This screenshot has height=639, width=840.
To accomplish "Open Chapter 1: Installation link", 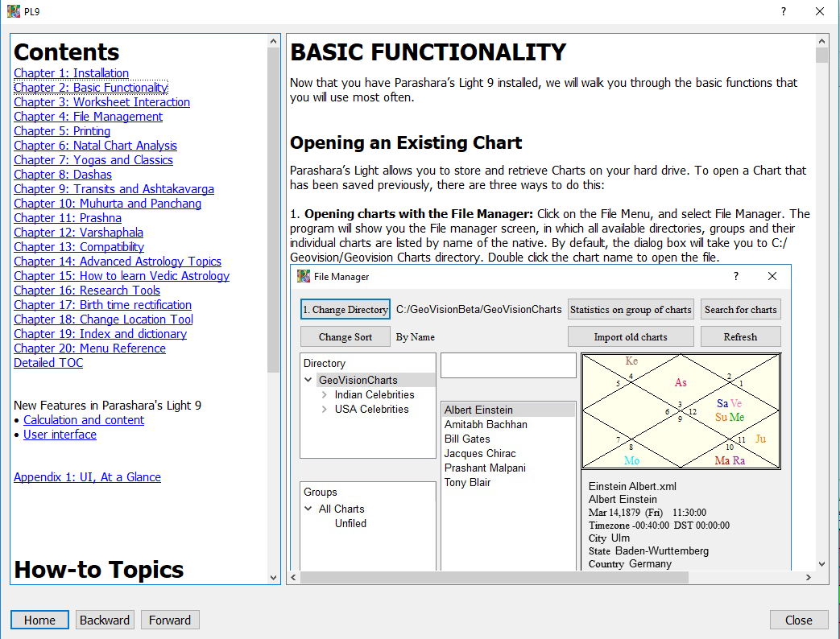I will [71, 73].
